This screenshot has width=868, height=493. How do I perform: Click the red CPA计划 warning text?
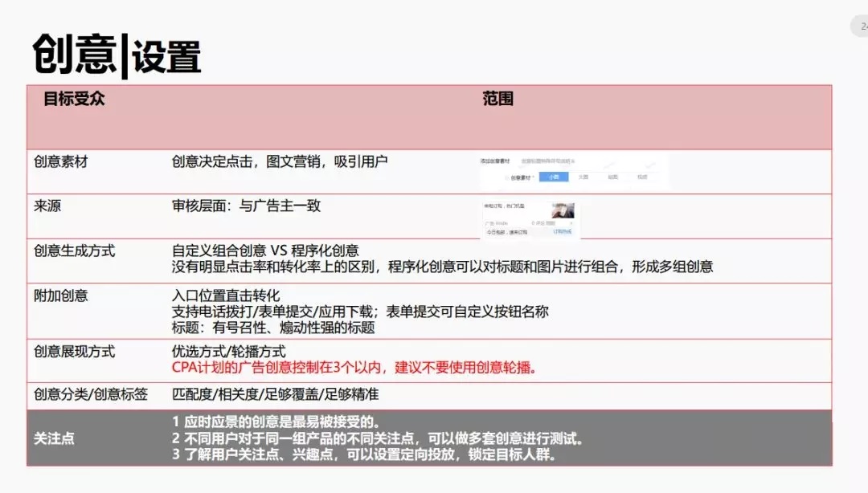[354, 368]
